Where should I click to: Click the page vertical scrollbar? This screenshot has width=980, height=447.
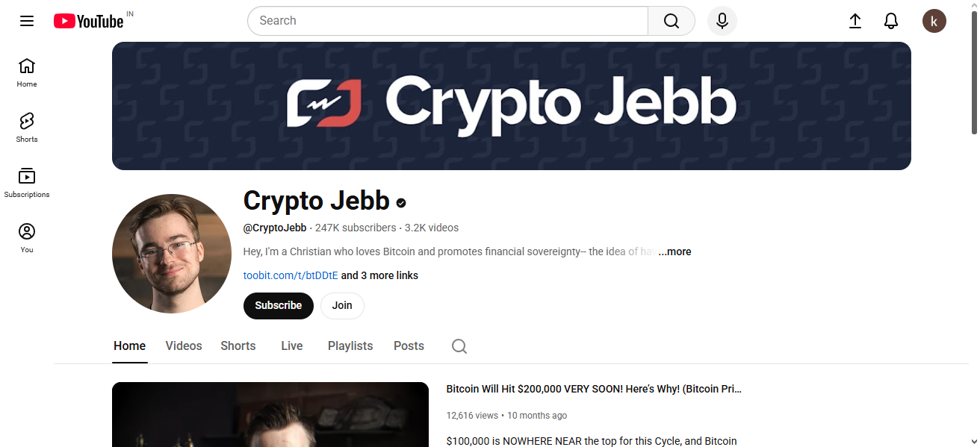974,75
